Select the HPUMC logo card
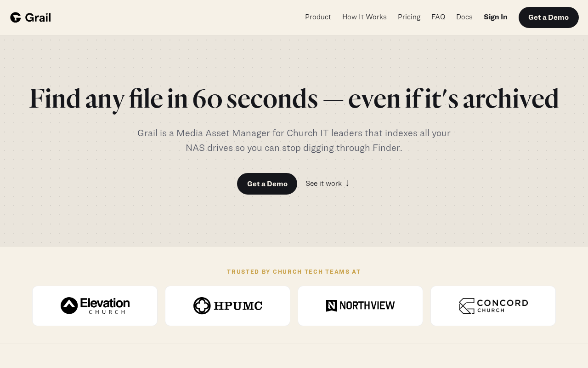The width and height of the screenshot is (588, 368). (227, 306)
